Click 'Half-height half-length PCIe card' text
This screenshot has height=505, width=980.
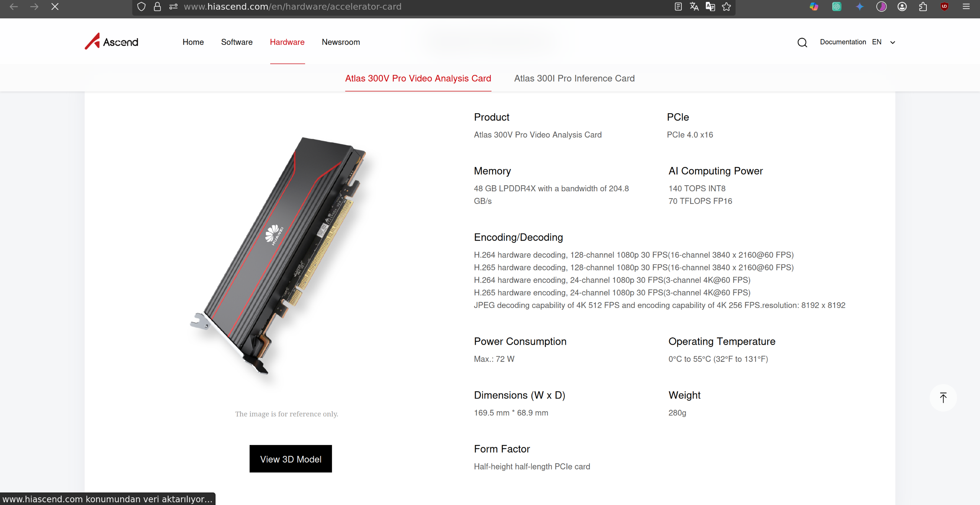532,467
